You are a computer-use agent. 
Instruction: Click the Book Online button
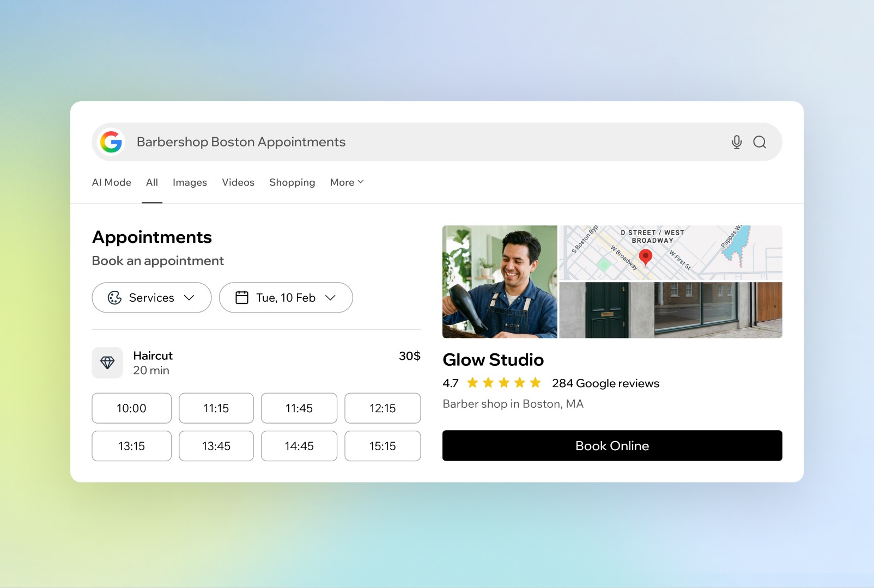pos(612,446)
